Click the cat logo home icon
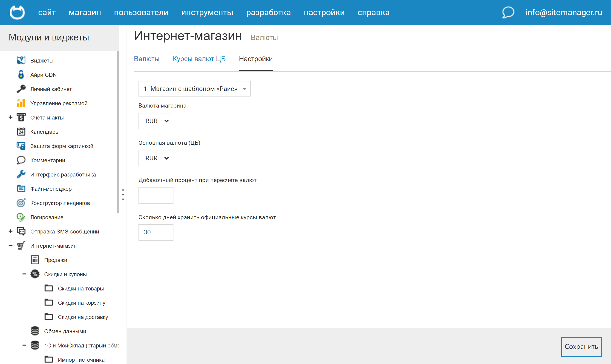 [17, 12]
